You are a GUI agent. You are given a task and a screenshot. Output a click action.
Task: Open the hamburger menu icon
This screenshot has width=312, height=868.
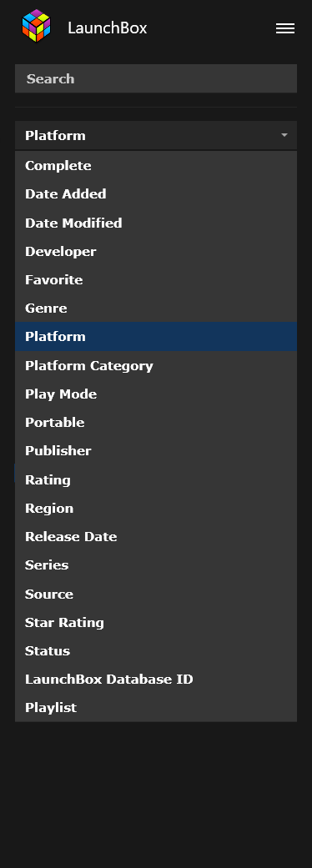[284, 28]
